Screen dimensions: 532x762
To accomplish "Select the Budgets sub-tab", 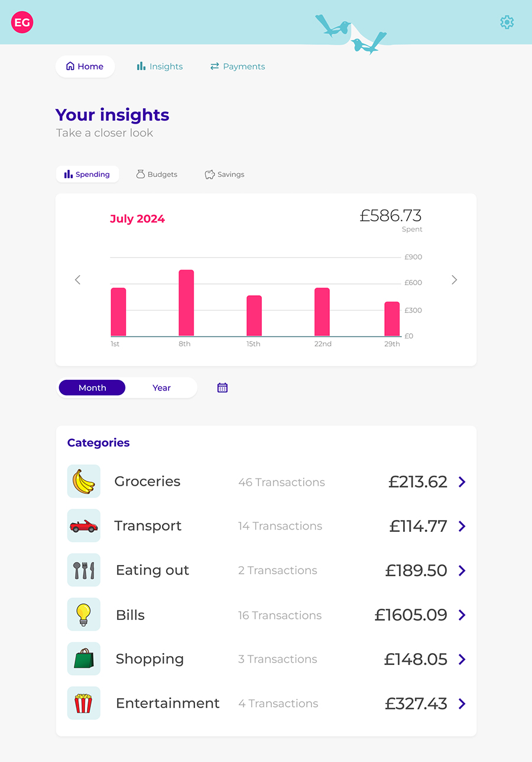I will [157, 175].
